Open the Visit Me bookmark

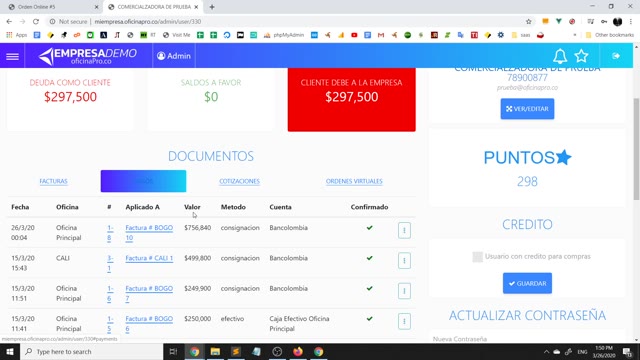tap(176, 35)
